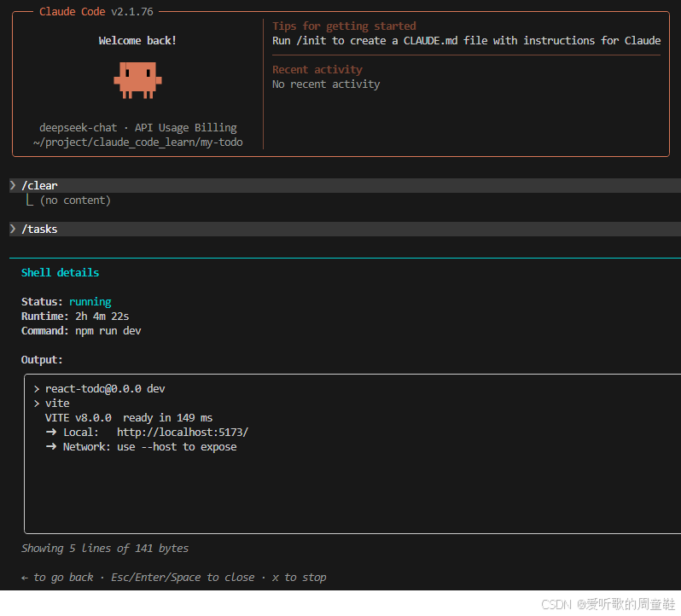This screenshot has height=616, width=681.
Task: Click the Runtime value 2h 4m 22s
Action: point(102,316)
